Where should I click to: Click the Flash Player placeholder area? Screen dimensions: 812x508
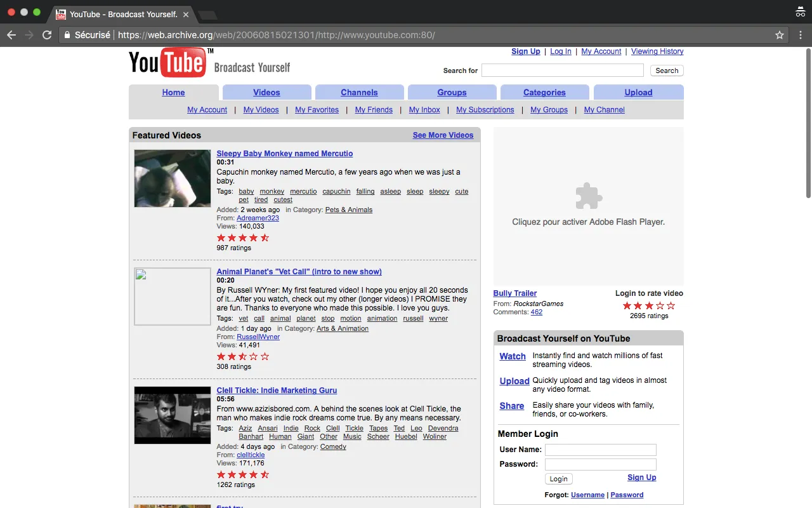tap(589, 206)
